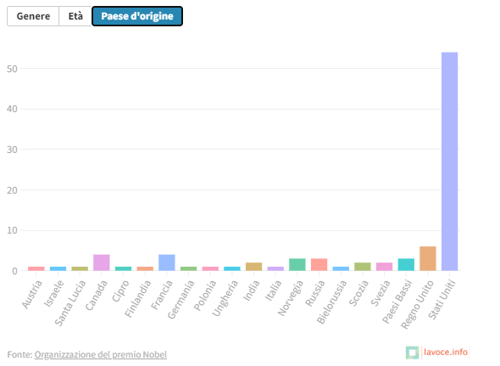Select the tan India bar

[254, 266]
